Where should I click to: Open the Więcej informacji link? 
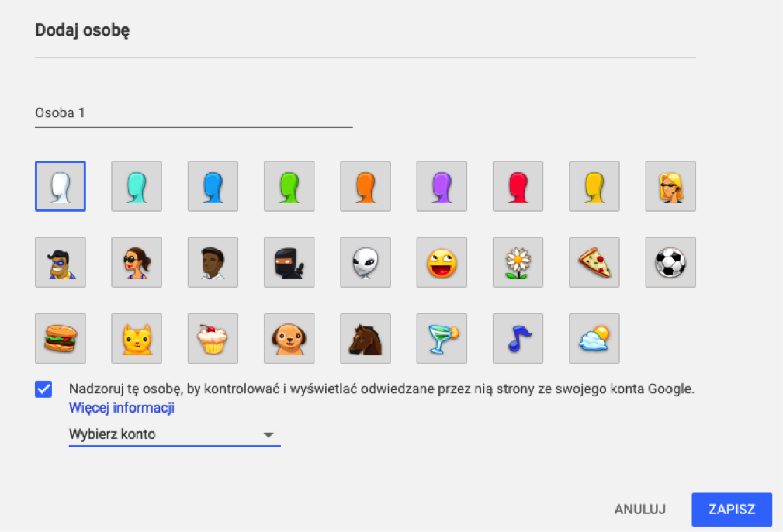tap(121, 408)
